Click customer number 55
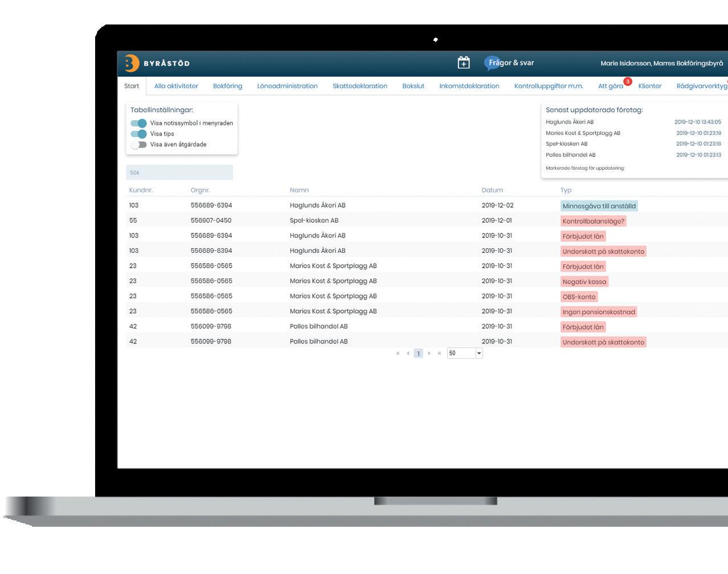 133,220
